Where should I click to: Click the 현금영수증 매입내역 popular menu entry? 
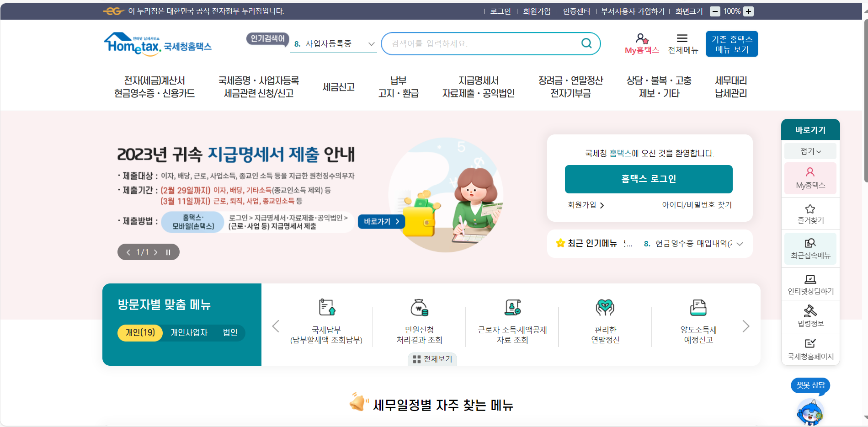click(x=688, y=244)
